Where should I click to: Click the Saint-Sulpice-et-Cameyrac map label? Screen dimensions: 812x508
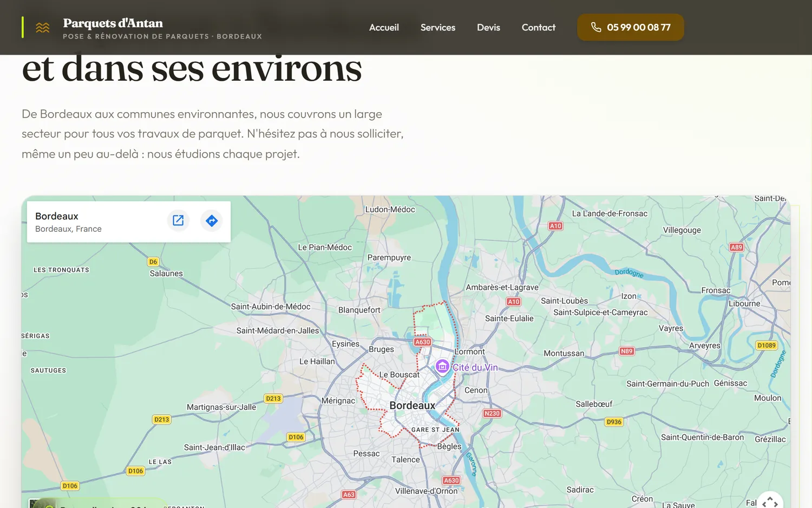600,312
